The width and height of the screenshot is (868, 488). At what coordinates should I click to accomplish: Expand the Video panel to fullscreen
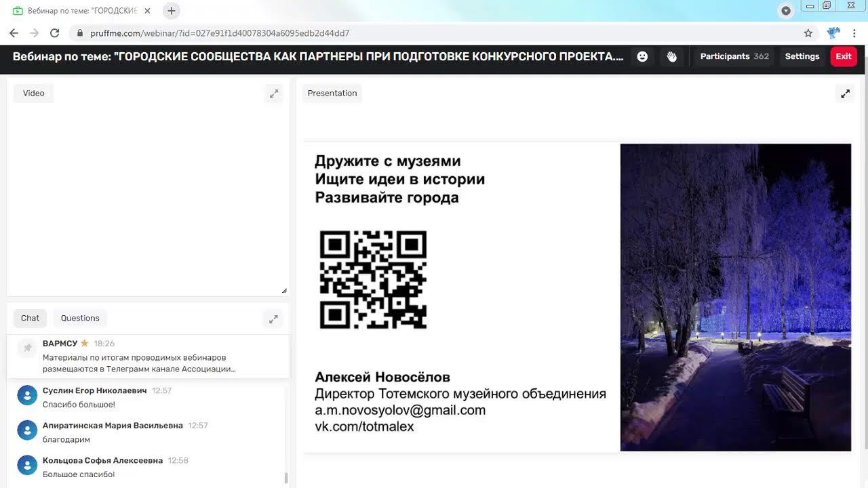(x=274, y=94)
